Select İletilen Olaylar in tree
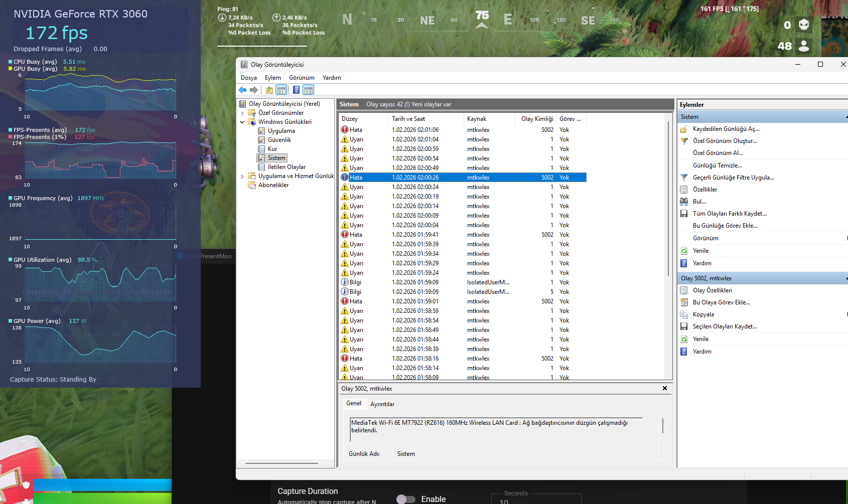This screenshot has width=848, height=504. 287,167
